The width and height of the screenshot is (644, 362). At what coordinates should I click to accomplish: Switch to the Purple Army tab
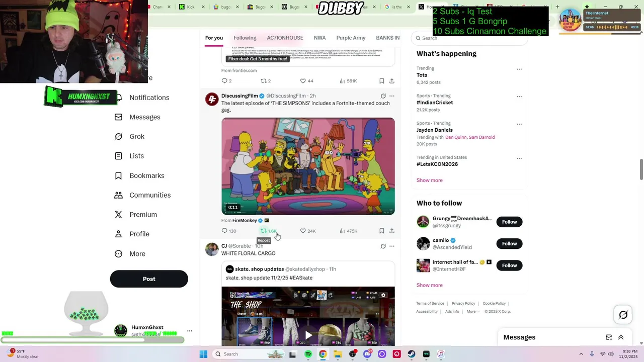[351, 38]
